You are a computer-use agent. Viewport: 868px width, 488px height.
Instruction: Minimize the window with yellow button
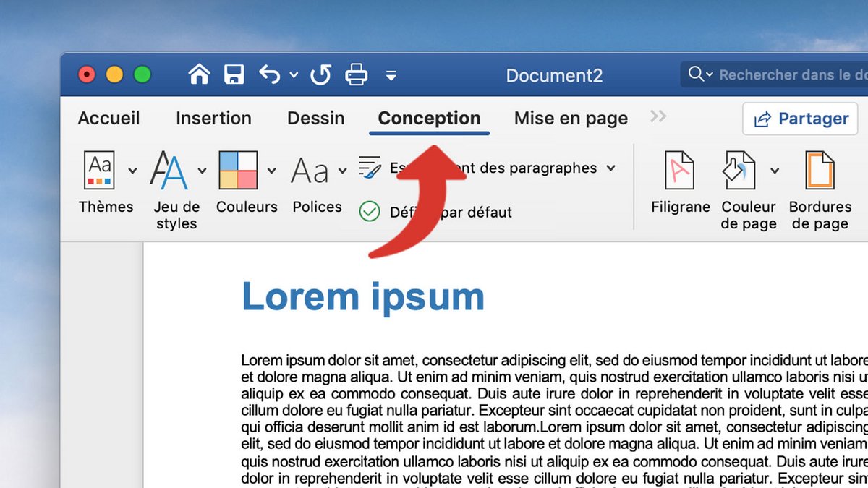pyautogui.click(x=114, y=74)
